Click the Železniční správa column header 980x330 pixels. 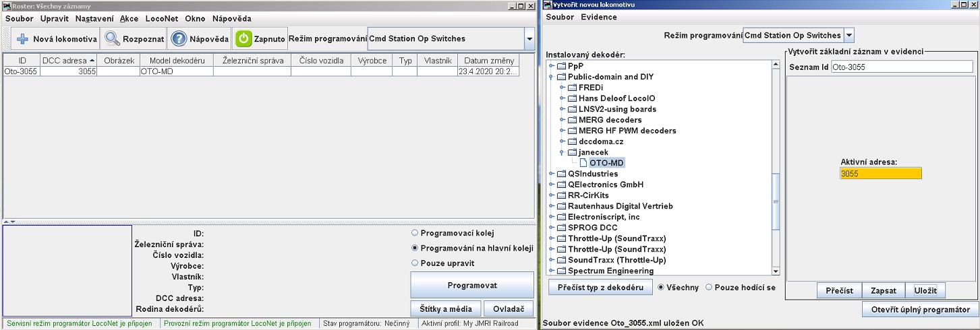(x=253, y=61)
